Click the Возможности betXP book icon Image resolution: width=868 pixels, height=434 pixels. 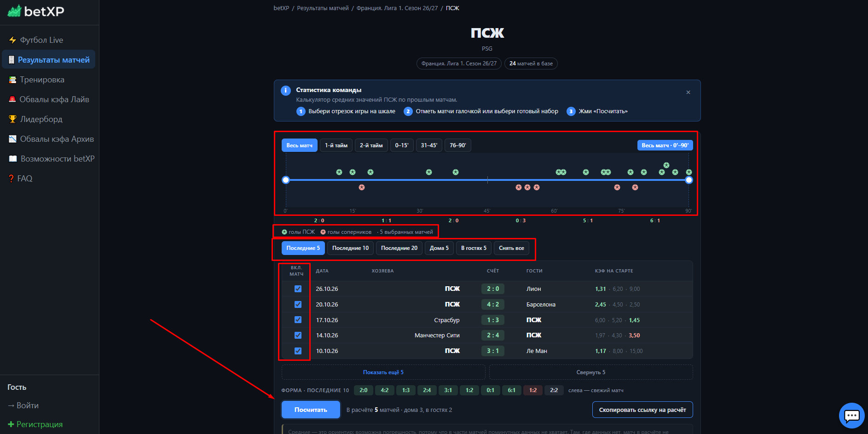point(13,159)
